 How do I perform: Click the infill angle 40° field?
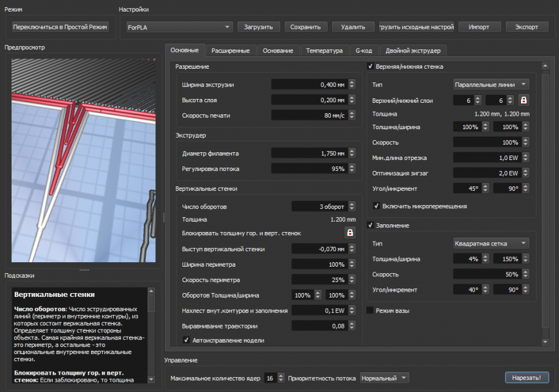tap(467, 290)
